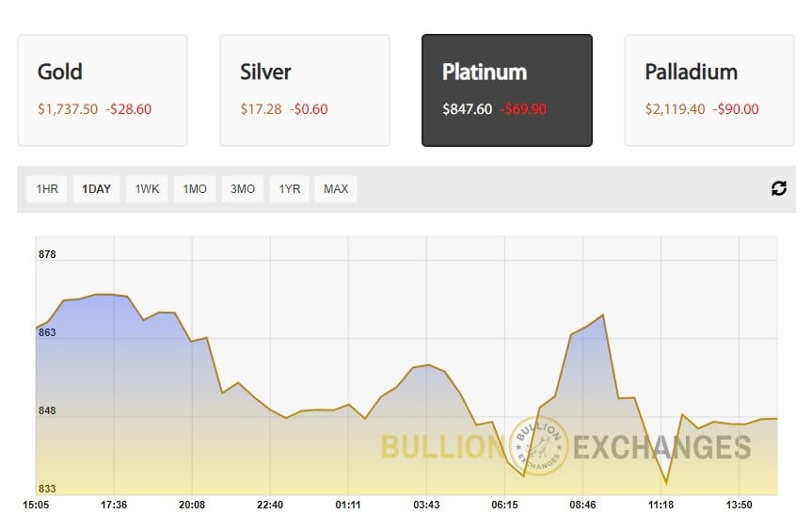Viewport: 812px width, 530px height.
Task: Switch to the Palladium price card
Action: click(x=709, y=90)
